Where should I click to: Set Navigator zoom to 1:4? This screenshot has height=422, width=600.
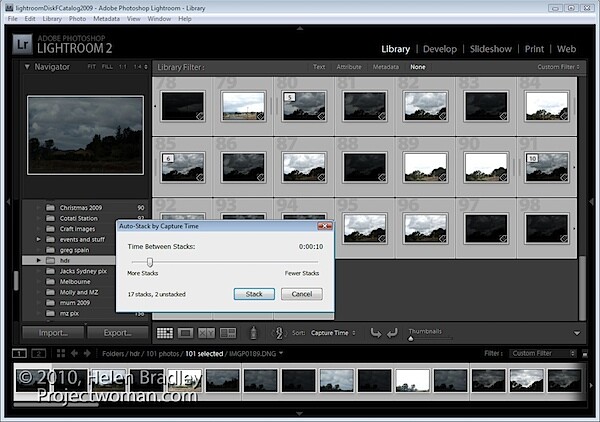pyautogui.click(x=138, y=67)
